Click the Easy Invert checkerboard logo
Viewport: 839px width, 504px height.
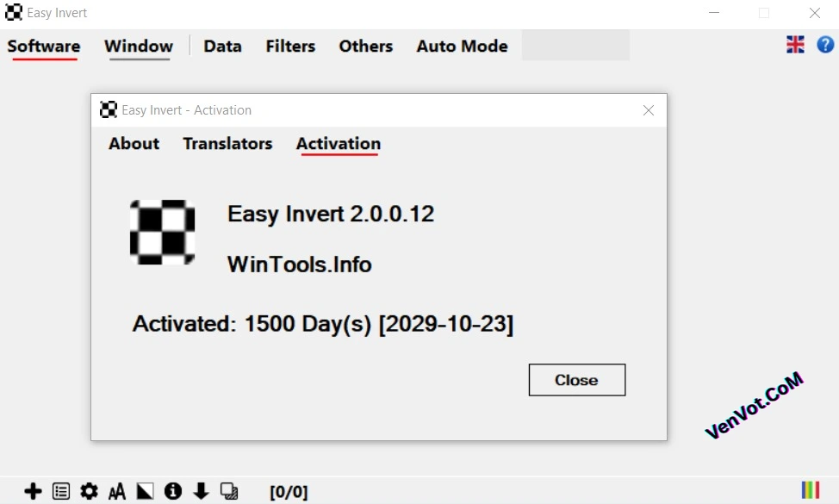[162, 232]
